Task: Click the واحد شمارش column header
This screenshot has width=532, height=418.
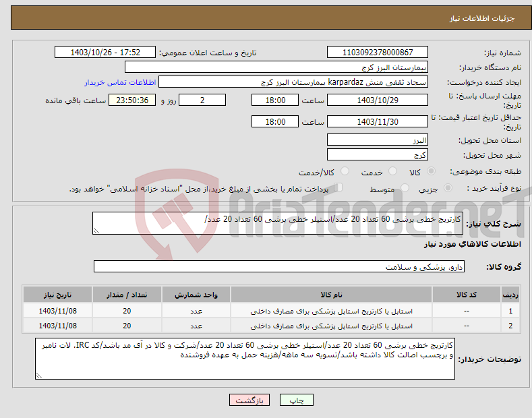Action: pos(196,295)
